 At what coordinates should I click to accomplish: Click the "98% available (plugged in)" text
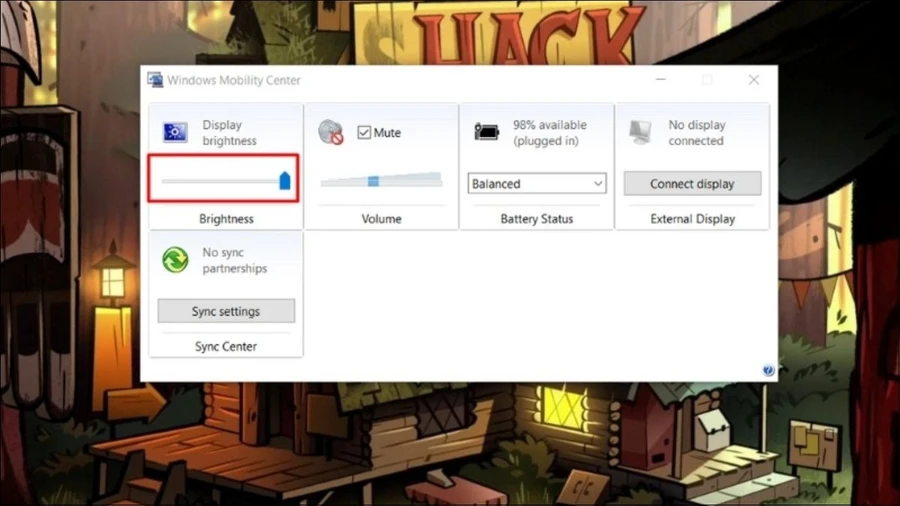549,133
